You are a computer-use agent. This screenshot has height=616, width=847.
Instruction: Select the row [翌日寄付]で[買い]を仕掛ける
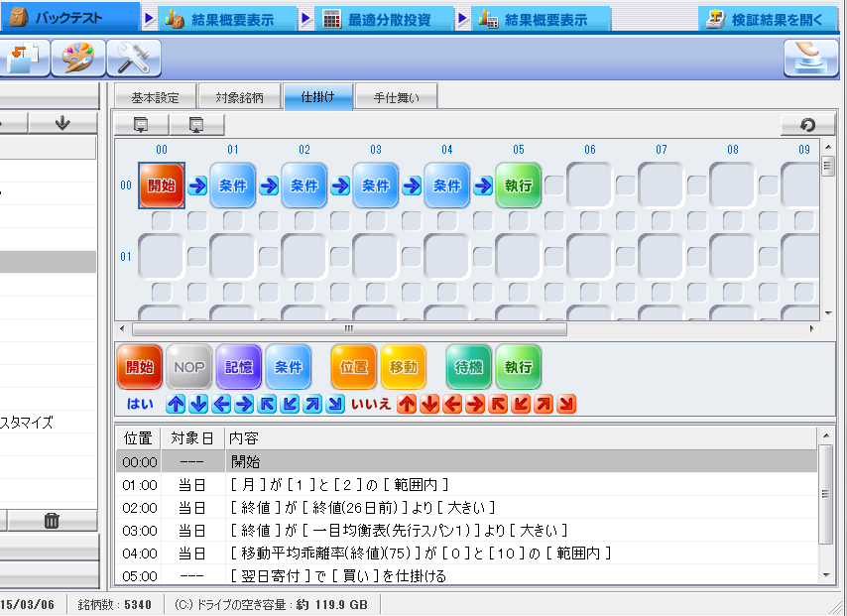click(467, 575)
